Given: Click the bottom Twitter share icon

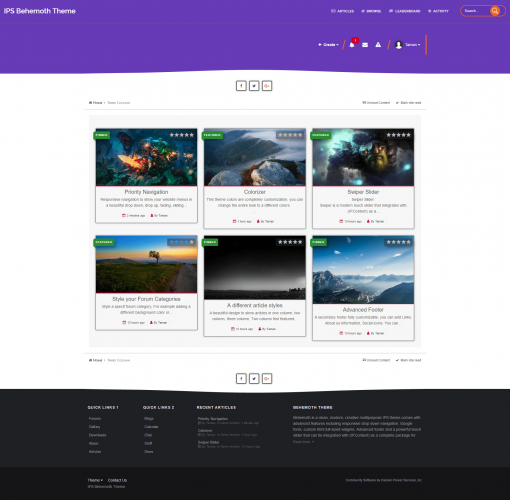Looking at the screenshot, I should click(254, 379).
